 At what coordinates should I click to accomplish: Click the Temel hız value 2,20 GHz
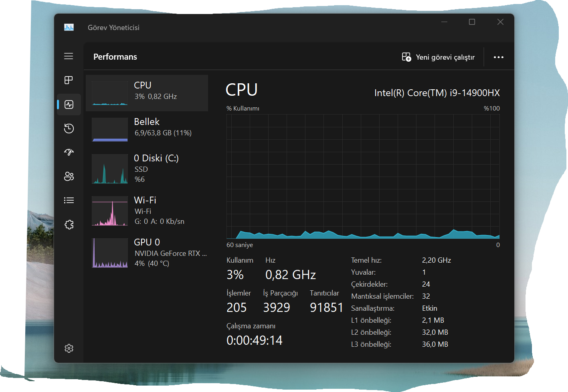437,260
